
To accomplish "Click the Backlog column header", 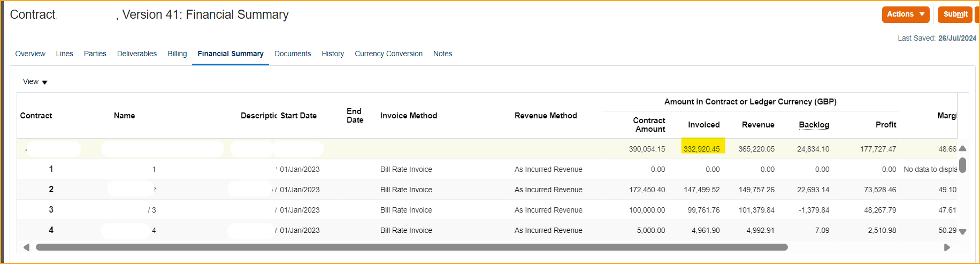I will click(814, 125).
